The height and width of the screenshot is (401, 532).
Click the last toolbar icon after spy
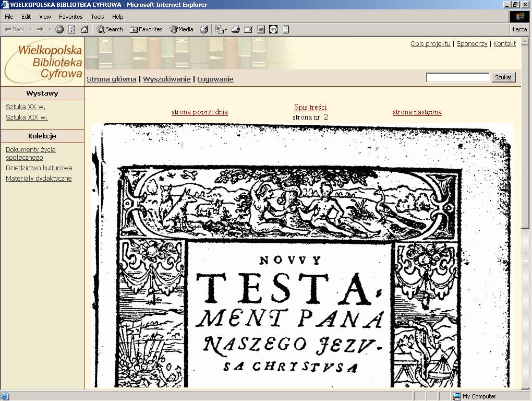tap(286, 30)
